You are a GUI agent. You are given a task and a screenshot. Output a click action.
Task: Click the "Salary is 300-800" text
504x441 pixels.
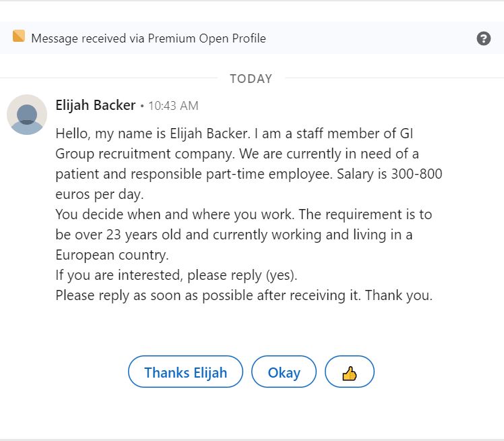point(389,174)
